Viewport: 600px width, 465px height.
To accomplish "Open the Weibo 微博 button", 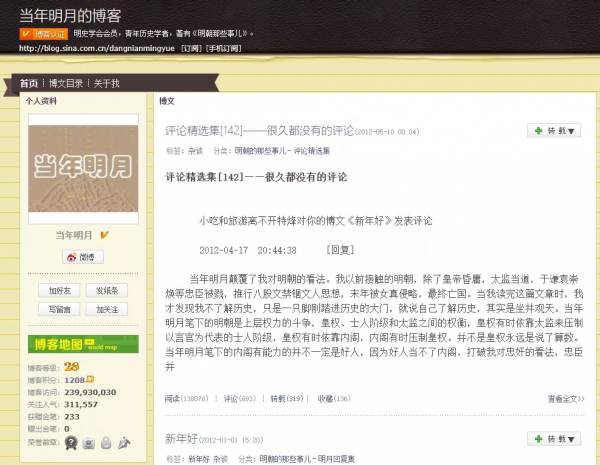I will tap(83, 257).
